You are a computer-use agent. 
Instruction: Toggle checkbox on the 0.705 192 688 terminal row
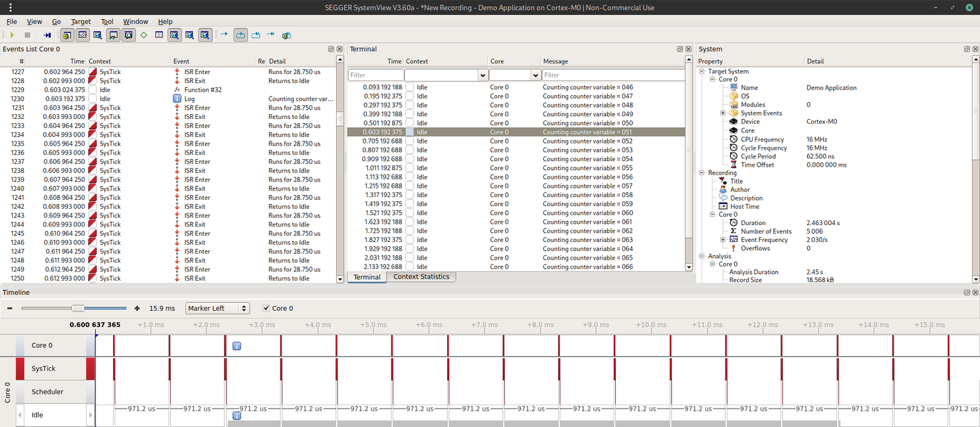(410, 141)
